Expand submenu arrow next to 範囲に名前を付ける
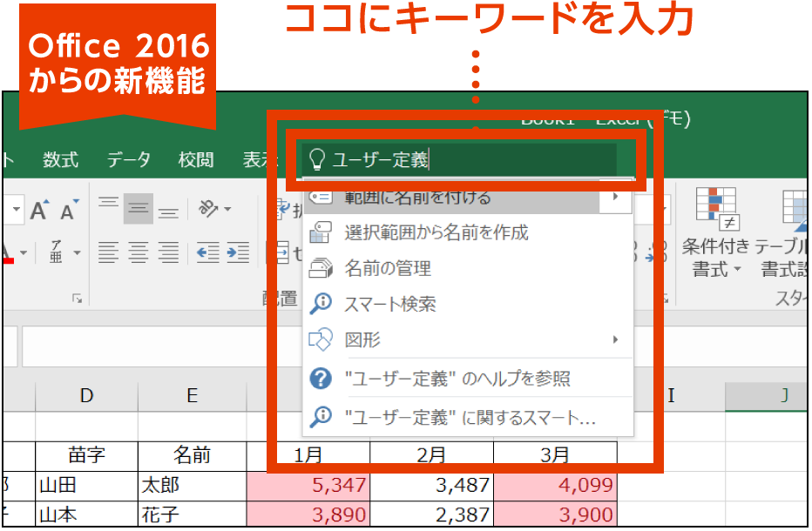812x531 pixels. [615, 197]
